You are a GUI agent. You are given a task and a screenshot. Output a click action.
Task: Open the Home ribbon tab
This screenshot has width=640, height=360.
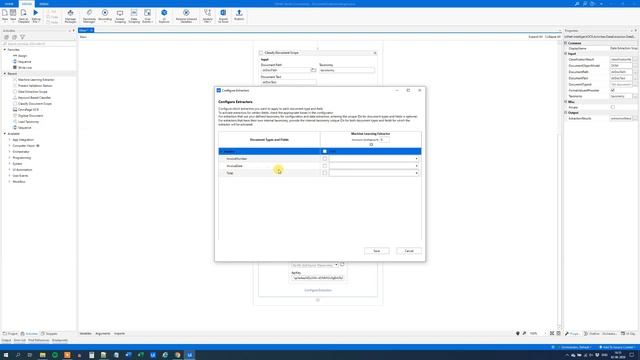coord(9,4)
